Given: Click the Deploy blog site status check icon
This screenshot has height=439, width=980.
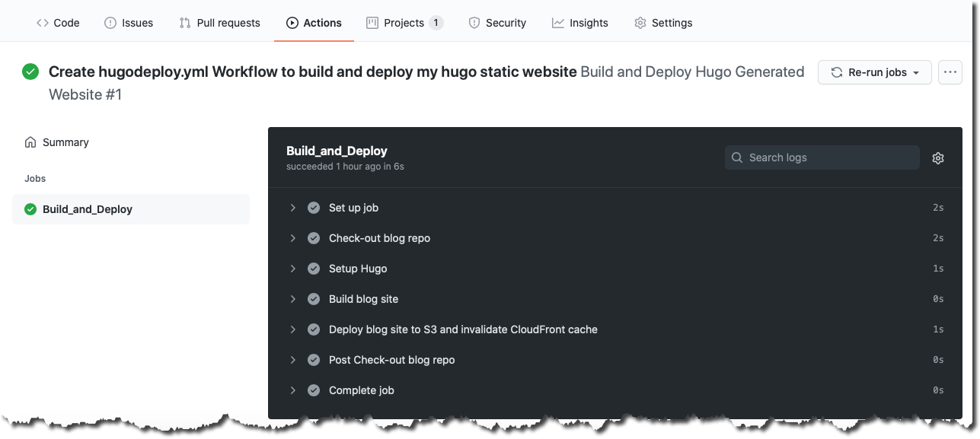Looking at the screenshot, I should click(x=313, y=329).
